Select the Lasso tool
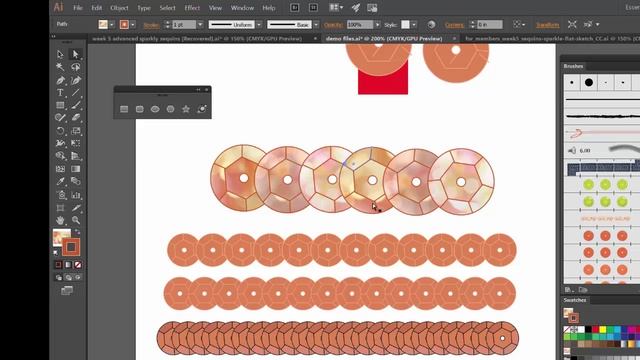This screenshot has height=360, width=640. 75,67
